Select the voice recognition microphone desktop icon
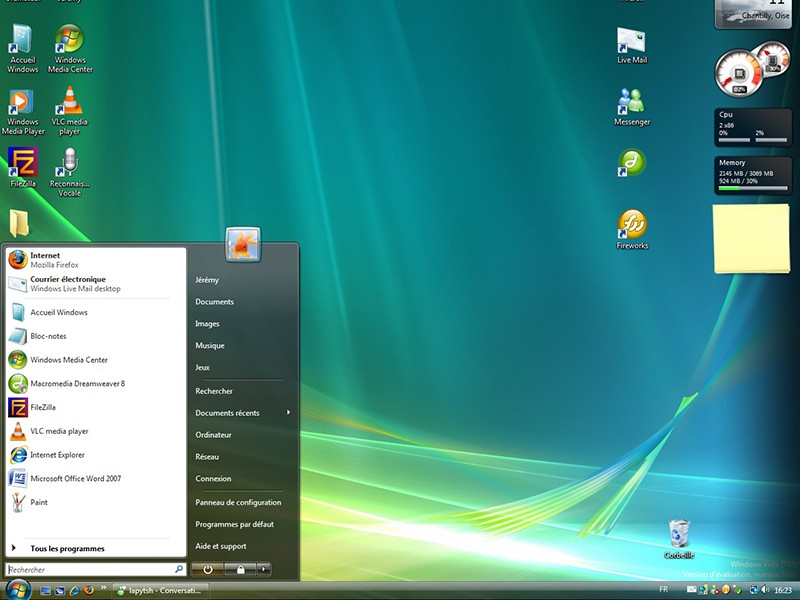The width and height of the screenshot is (800, 600). coord(70,172)
